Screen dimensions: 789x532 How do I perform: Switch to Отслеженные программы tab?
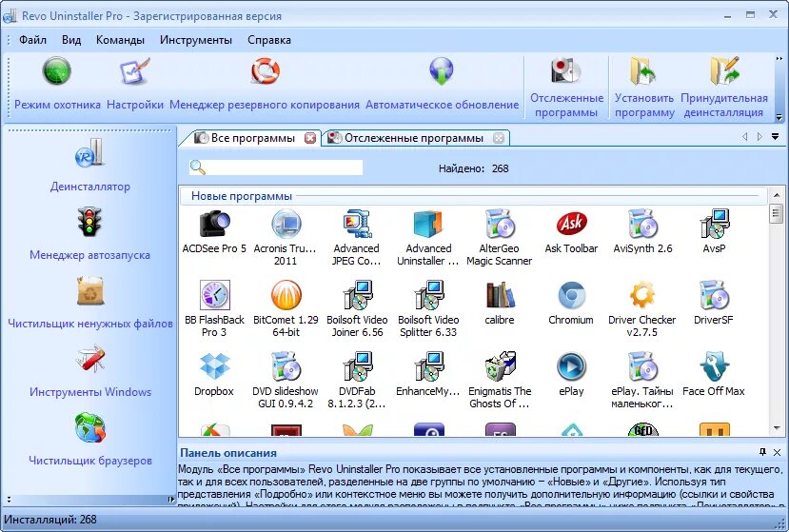(414, 138)
